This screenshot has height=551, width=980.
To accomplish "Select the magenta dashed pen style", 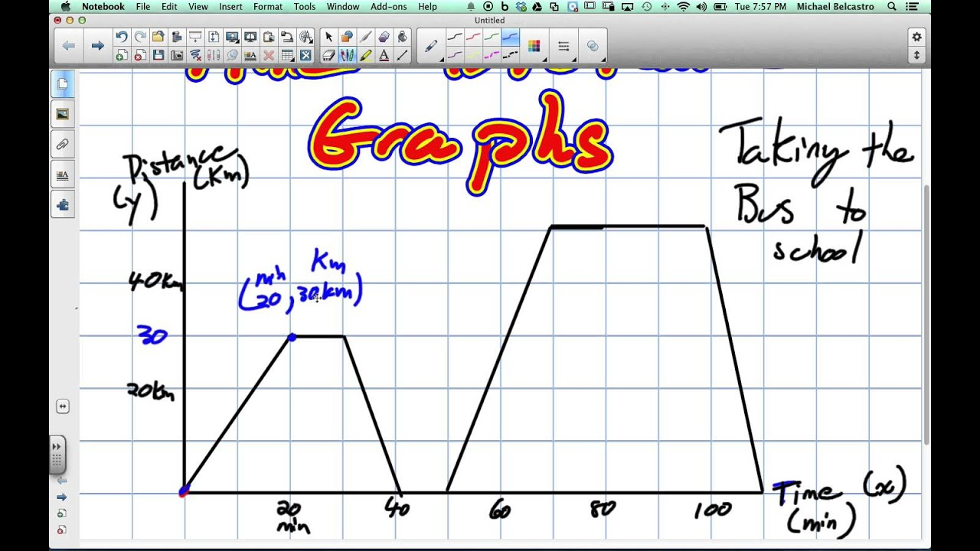I will click(492, 55).
